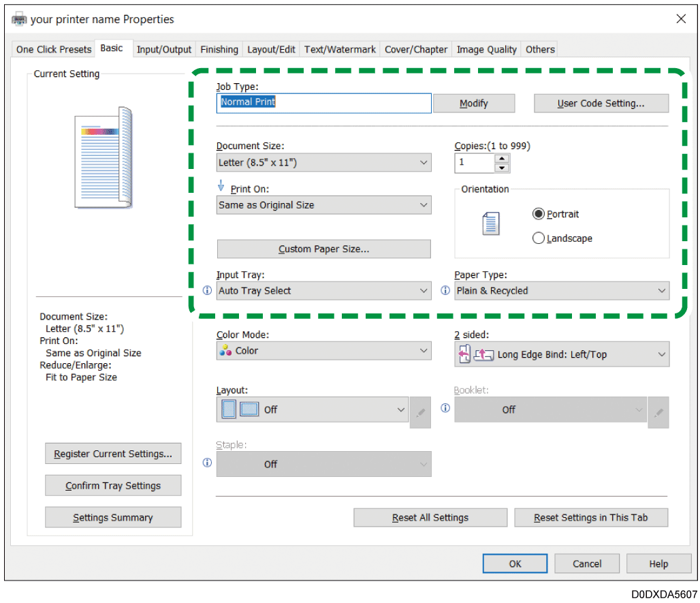Expand the Color Mode dropdown
This screenshot has height=603, width=700.
click(x=323, y=351)
